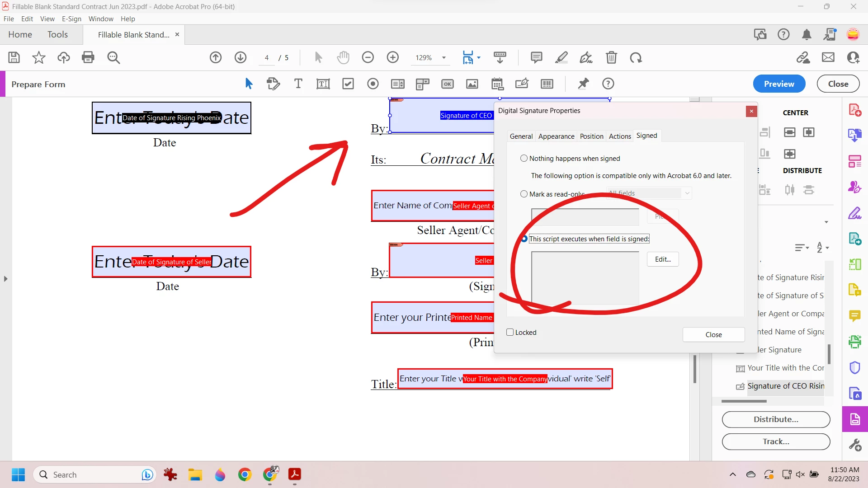This screenshot has width=868, height=488.
Task: Click the blue Preview button
Action: pyautogui.click(x=778, y=84)
